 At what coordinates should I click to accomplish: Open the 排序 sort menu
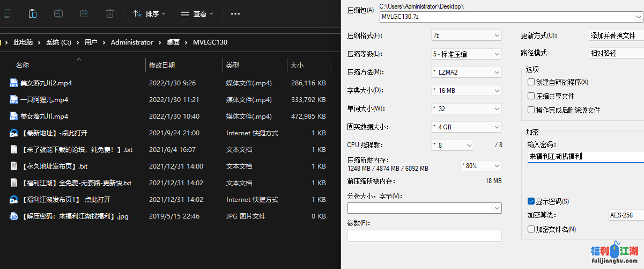(x=149, y=13)
